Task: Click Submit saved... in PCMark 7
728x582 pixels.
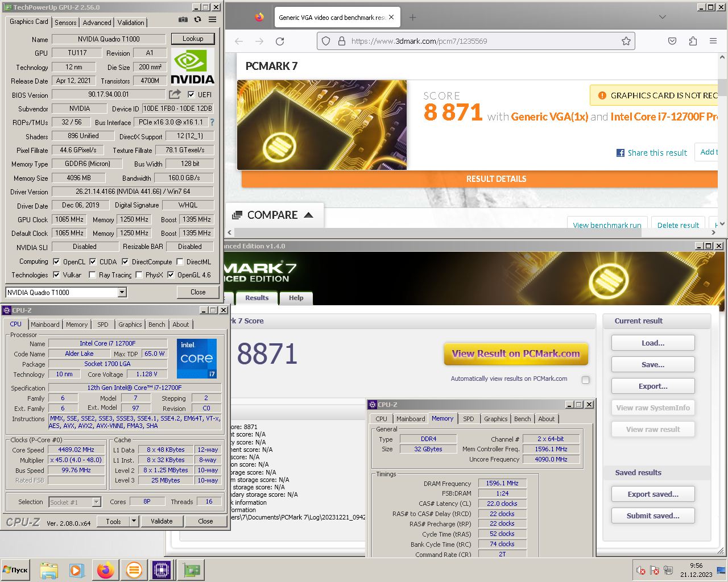Action: pos(653,516)
